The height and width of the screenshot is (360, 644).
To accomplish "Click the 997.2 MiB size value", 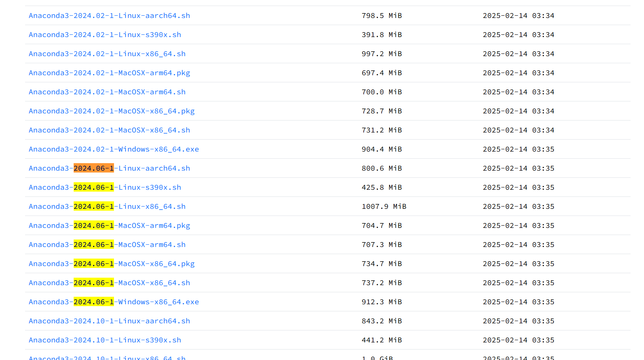I will tap(382, 54).
